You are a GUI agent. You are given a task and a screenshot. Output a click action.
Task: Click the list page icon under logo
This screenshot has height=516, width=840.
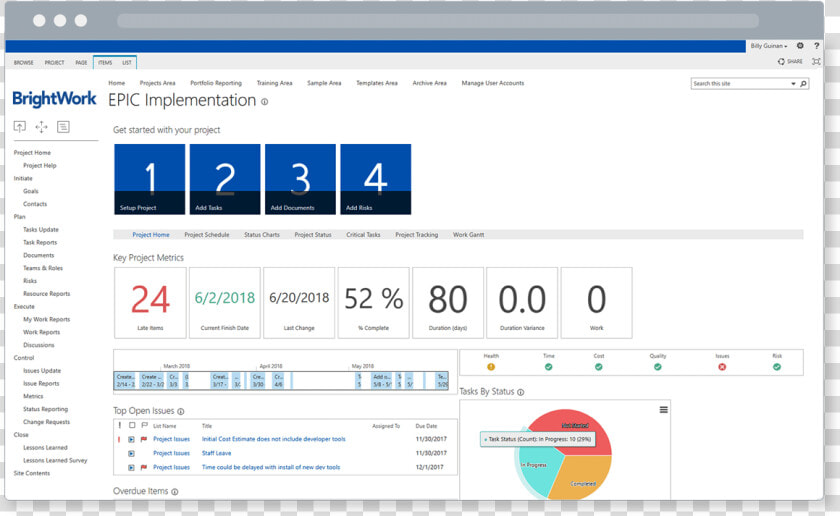[x=63, y=126]
